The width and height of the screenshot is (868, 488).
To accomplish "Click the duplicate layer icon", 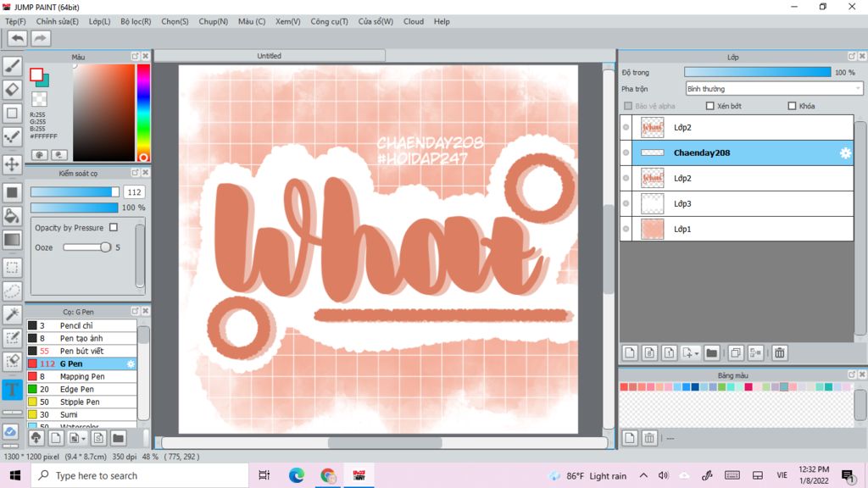I will tap(736, 353).
